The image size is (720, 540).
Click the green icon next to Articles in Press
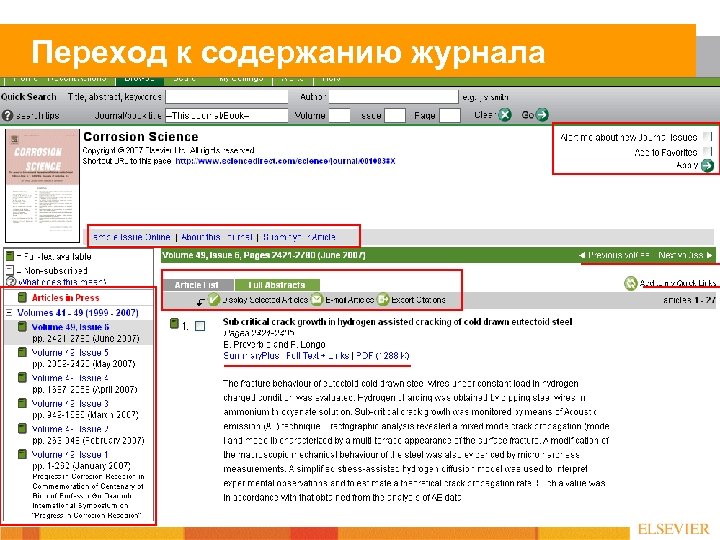click(x=22, y=297)
